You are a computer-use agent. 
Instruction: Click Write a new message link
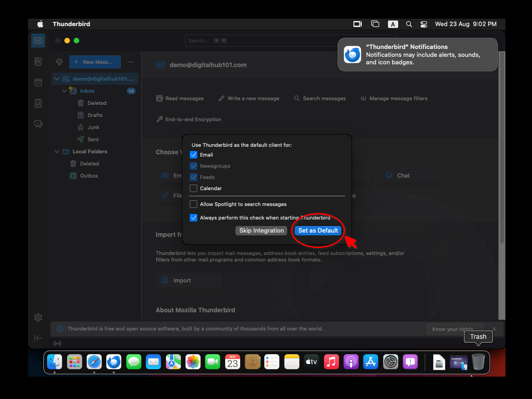(x=249, y=98)
